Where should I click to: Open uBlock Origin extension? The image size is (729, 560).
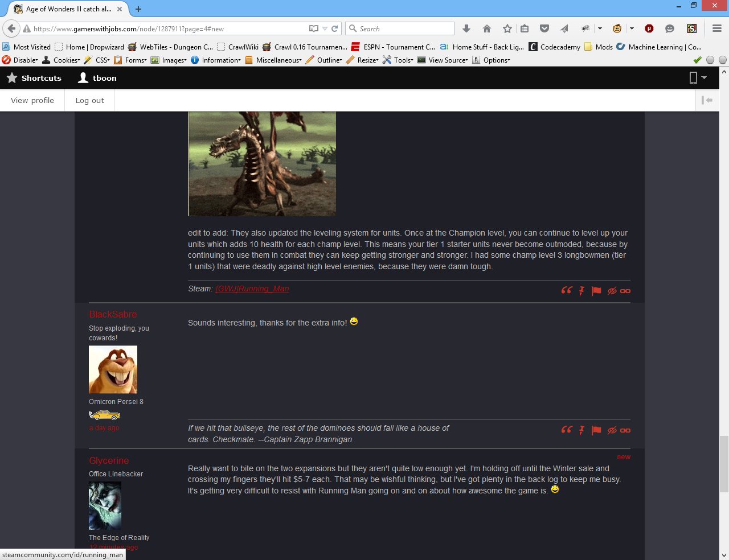[x=649, y=28]
